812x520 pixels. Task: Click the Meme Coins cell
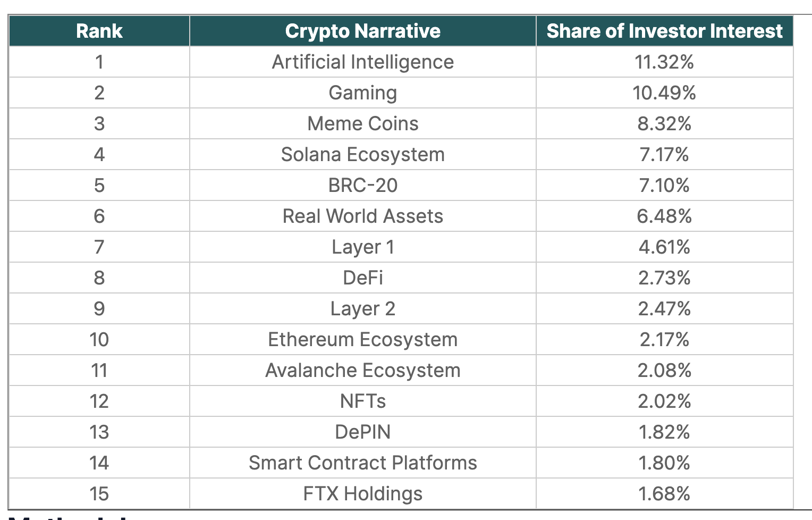pyautogui.click(x=362, y=124)
